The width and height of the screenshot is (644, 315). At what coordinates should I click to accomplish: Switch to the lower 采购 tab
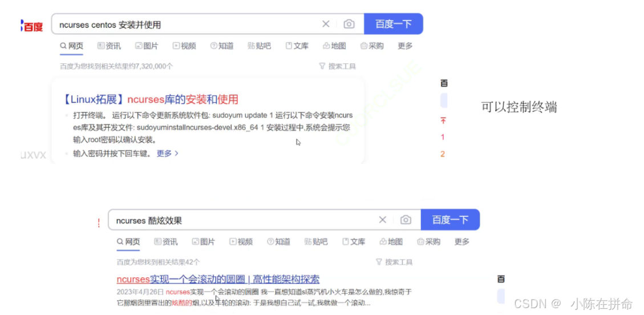(x=428, y=242)
